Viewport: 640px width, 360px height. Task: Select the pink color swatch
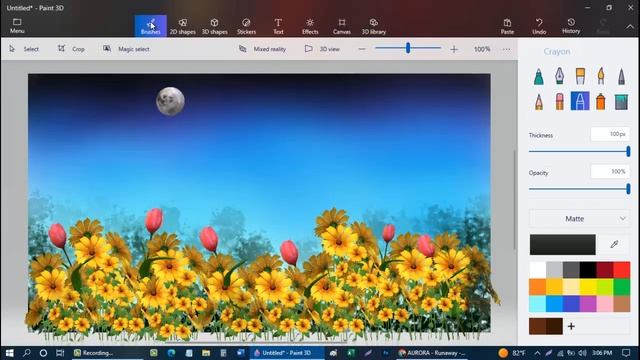pyautogui.click(x=605, y=304)
